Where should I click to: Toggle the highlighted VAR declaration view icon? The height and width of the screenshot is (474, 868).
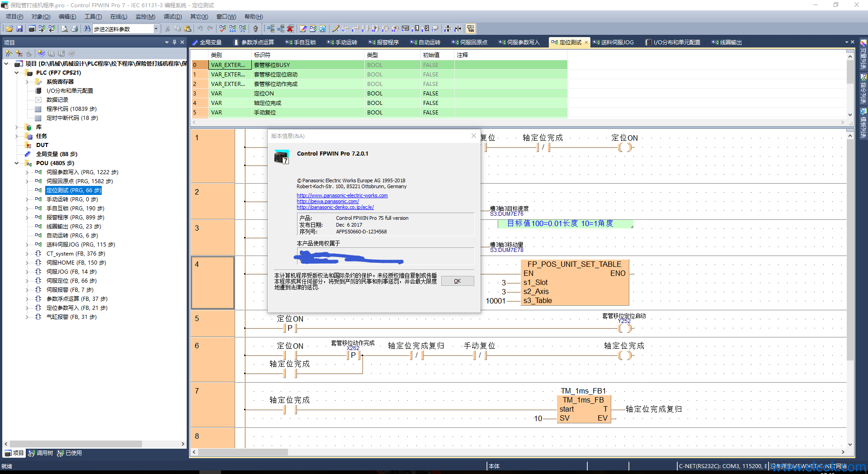[x=471, y=28]
